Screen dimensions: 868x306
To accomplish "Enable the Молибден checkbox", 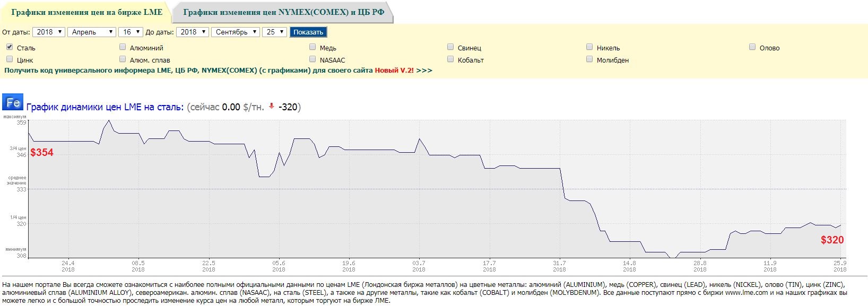I will coord(589,59).
